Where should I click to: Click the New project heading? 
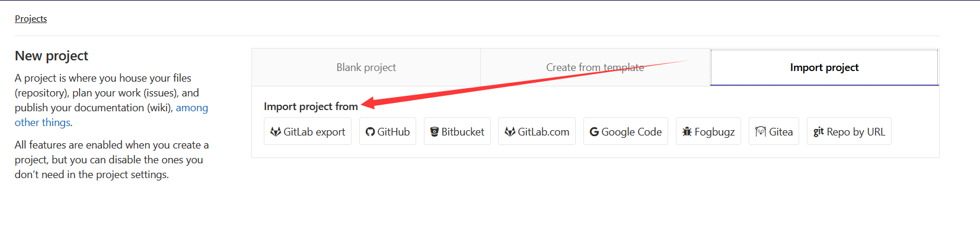(52, 56)
